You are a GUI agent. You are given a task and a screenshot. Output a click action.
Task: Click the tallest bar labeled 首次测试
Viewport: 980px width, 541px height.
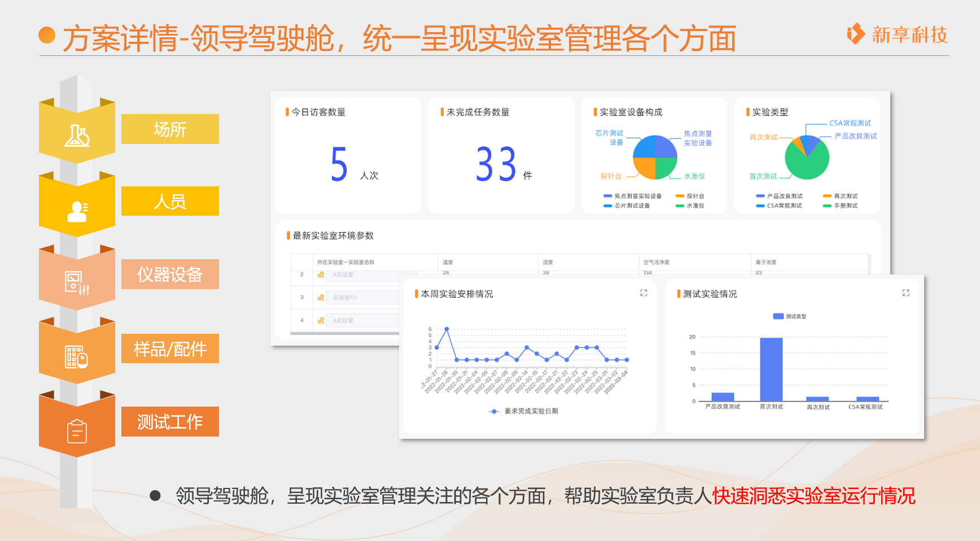(x=771, y=369)
